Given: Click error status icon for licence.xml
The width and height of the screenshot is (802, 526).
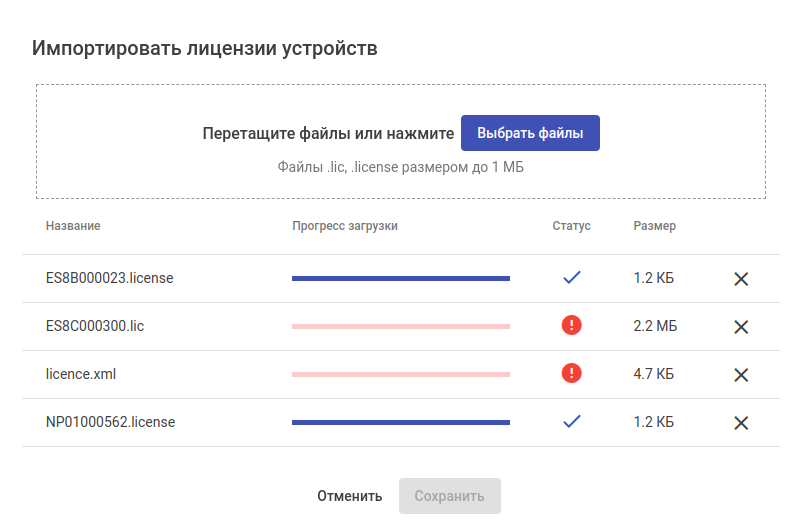Looking at the screenshot, I should 571,373.
